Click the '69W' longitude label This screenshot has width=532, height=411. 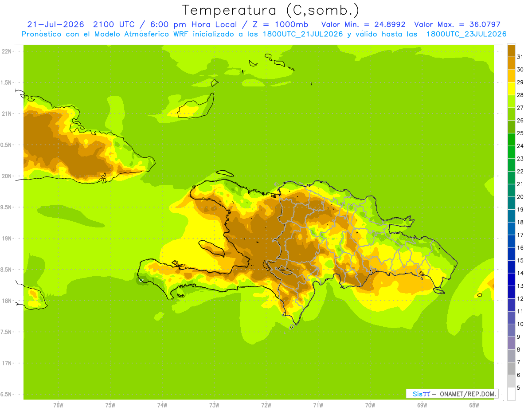point(422,405)
